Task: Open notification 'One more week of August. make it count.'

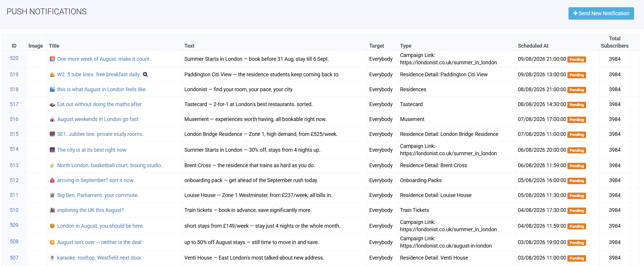Action: (x=104, y=59)
